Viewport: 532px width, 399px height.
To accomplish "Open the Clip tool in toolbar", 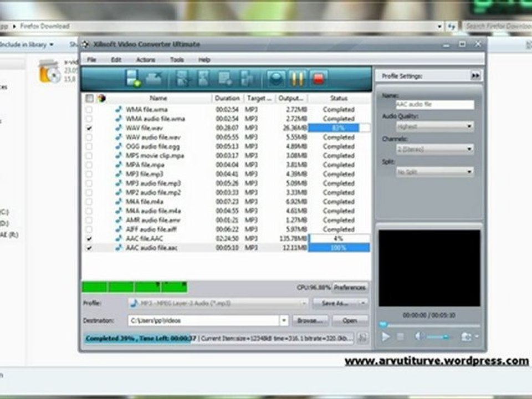I will point(183,79).
